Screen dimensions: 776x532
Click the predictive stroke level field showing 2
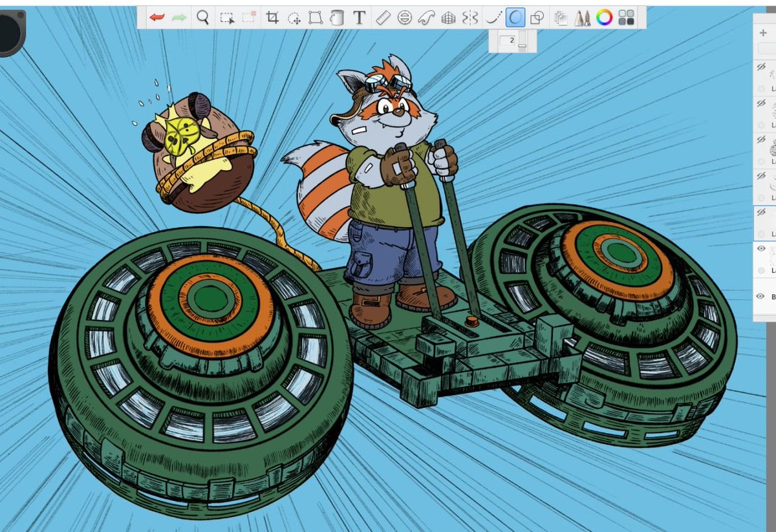(507, 40)
